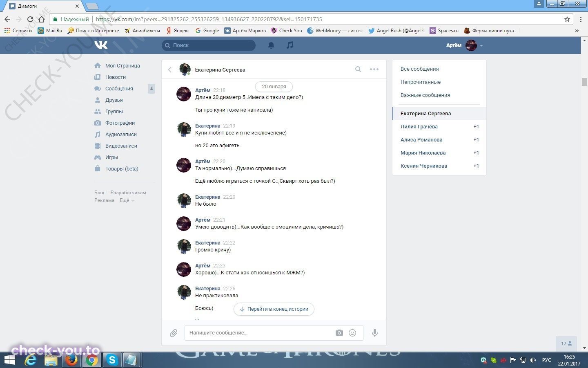Open the Сервисы apps shortcut
The width and height of the screenshot is (588, 368).
18,31
